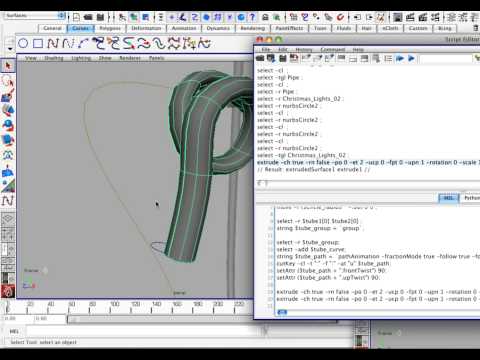Open the viewport Panels menu
This screenshot has height=360, width=480.
[156, 58]
